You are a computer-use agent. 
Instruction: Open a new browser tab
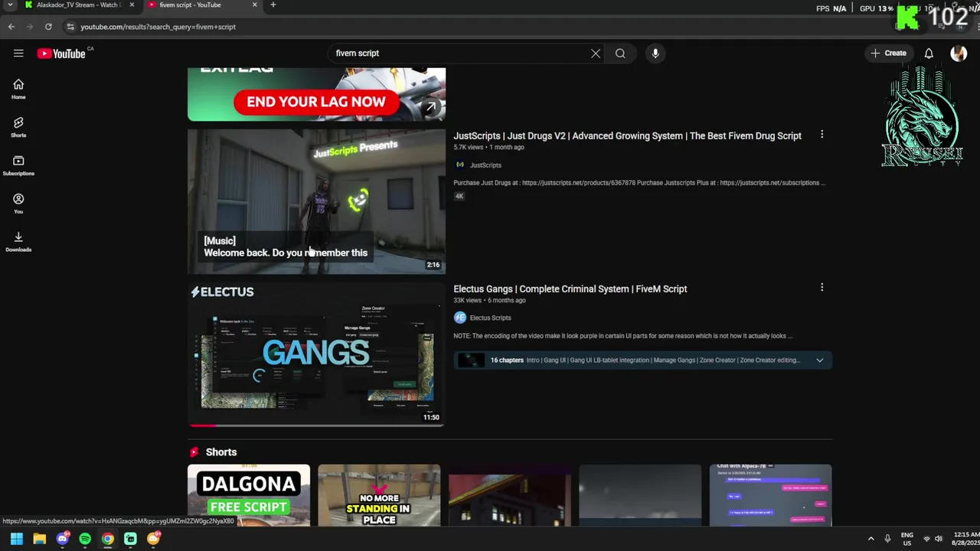(273, 5)
